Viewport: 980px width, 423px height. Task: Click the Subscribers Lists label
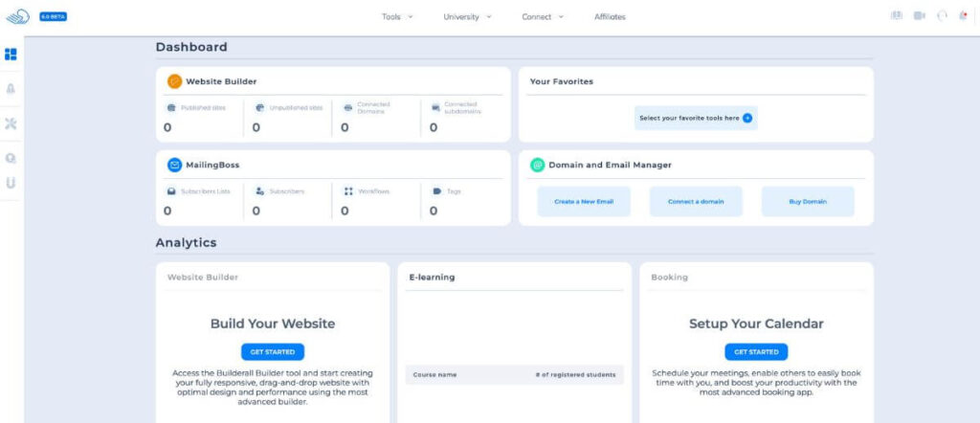coord(206,191)
